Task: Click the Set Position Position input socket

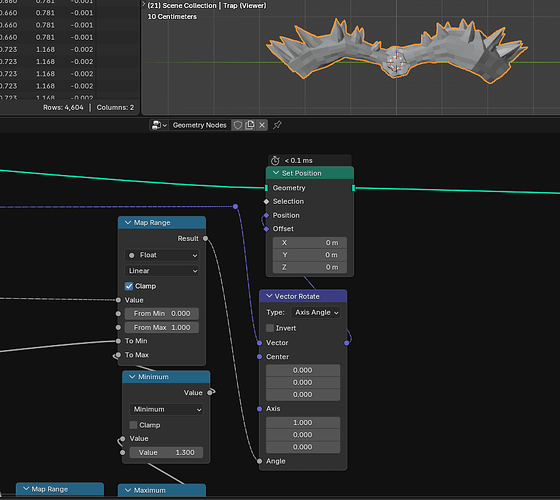Action: click(x=266, y=216)
